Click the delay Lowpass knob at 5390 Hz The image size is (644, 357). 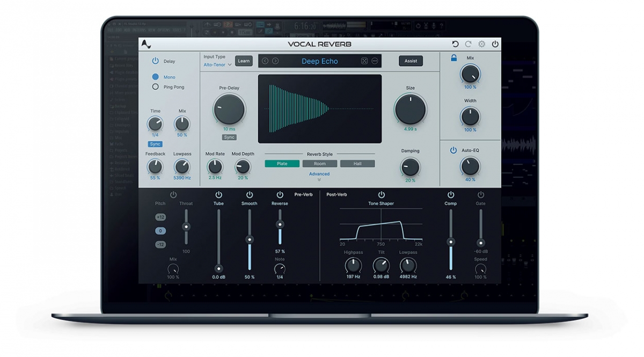click(182, 166)
